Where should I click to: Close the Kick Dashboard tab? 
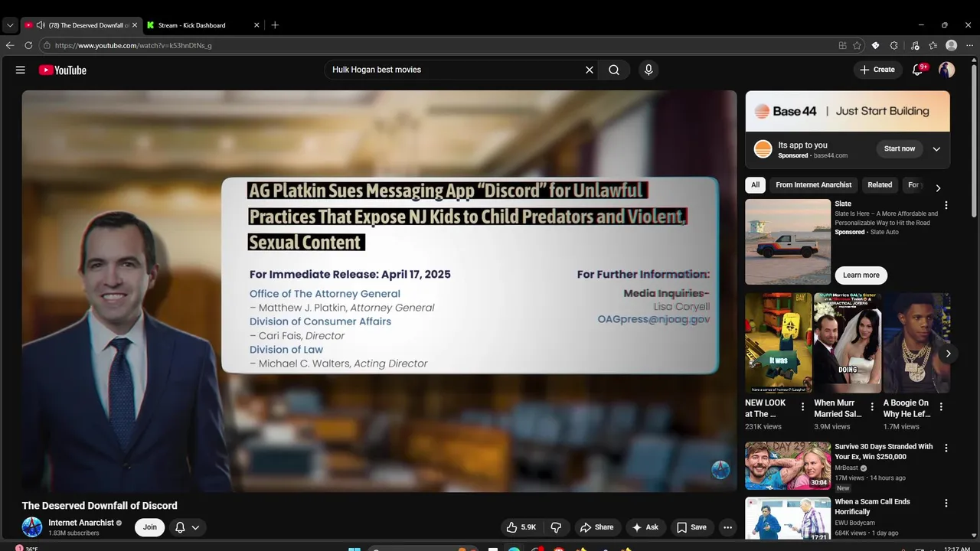[256, 25]
